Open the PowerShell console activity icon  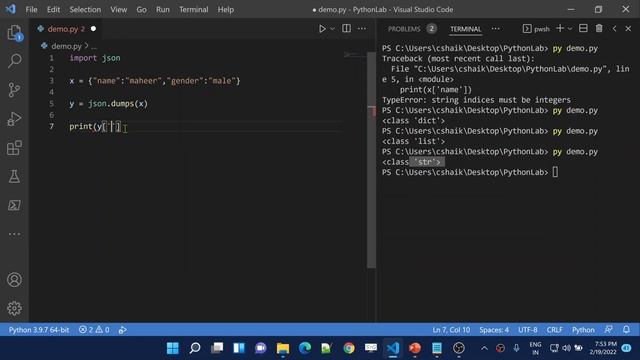click(14, 205)
